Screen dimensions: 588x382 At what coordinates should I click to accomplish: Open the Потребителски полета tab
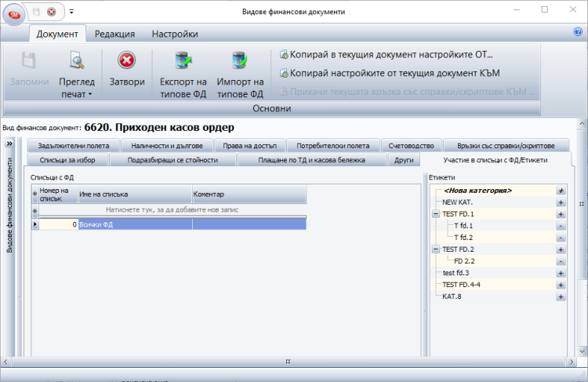coord(333,146)
